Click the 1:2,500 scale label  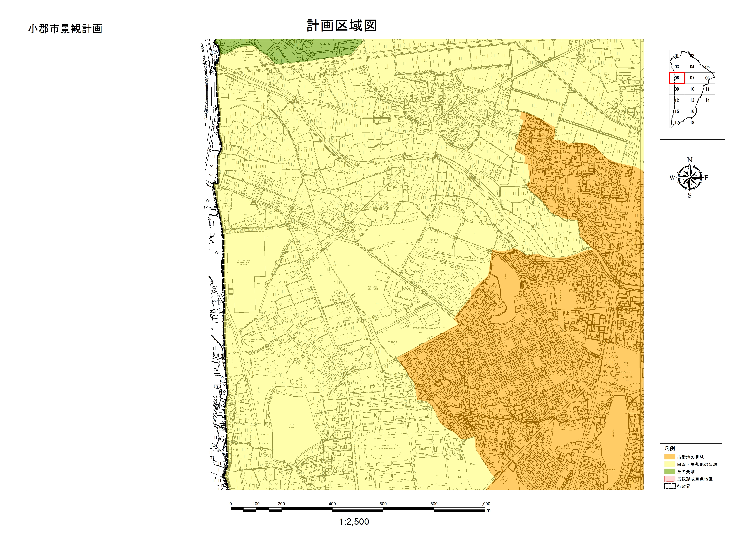click(354, 521)
